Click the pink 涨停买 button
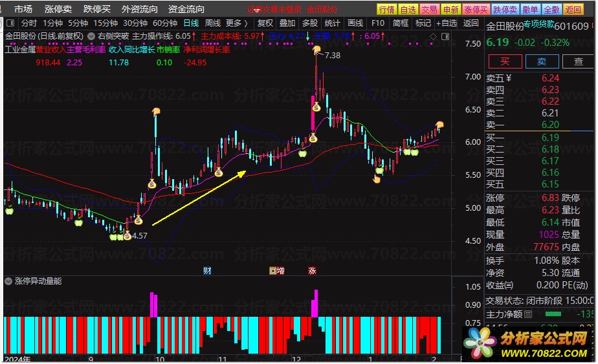The width and height of the screenshot is (598, 364). pyautogui.click(x=476, y=10)
